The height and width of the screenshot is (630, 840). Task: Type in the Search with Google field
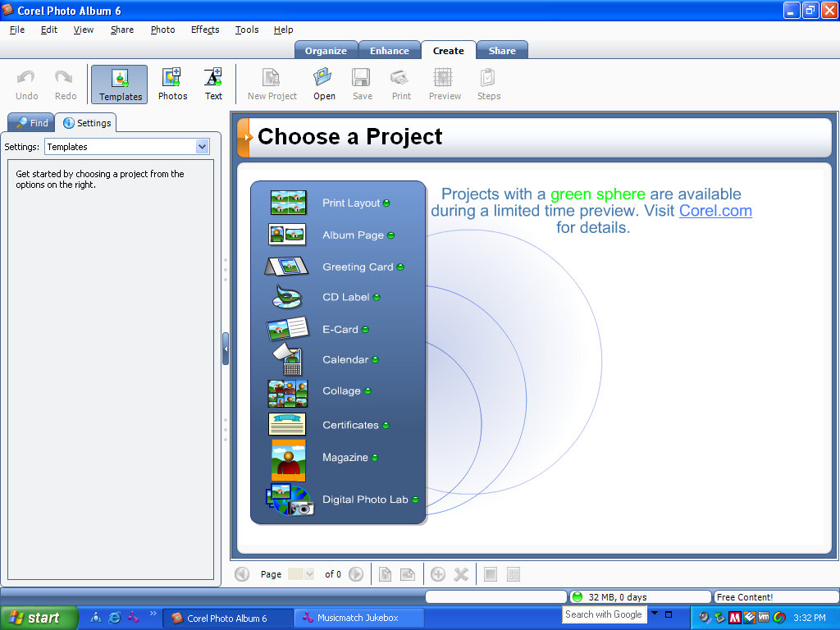(604, 614)
